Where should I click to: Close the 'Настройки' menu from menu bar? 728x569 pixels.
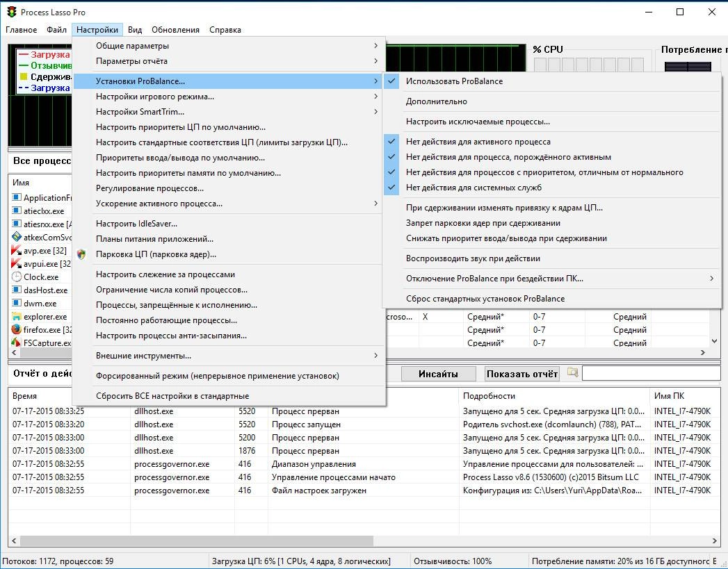click(97, 30)
